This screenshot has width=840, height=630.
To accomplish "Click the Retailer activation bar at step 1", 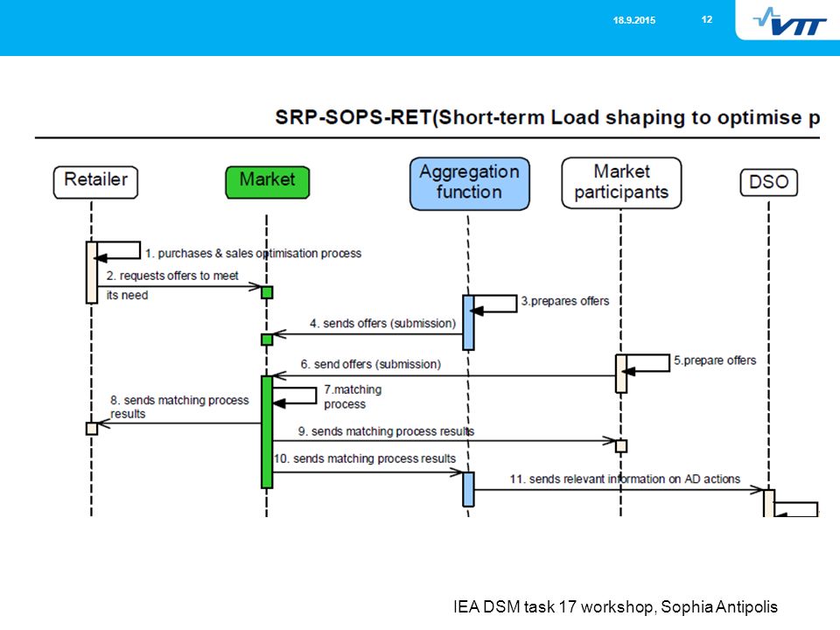I will (92, 272).
